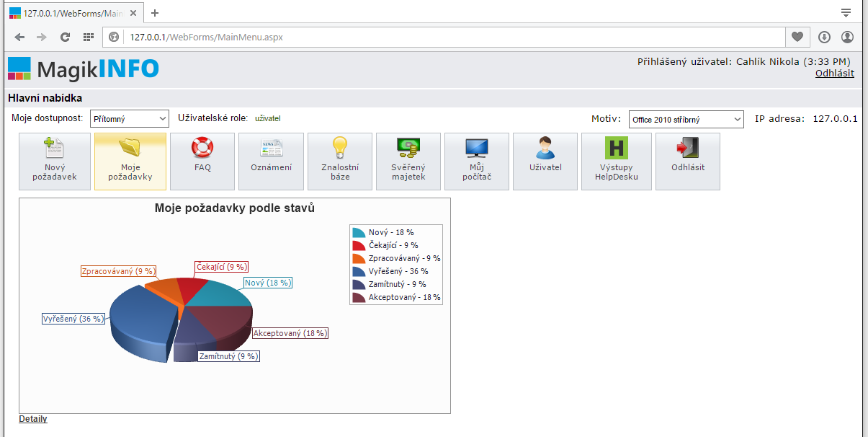Click the Zpracovávaný (9 %) pie label
The height and width of the screenshot is (437, 868).
pyautogui.click(x=118, y=271)
